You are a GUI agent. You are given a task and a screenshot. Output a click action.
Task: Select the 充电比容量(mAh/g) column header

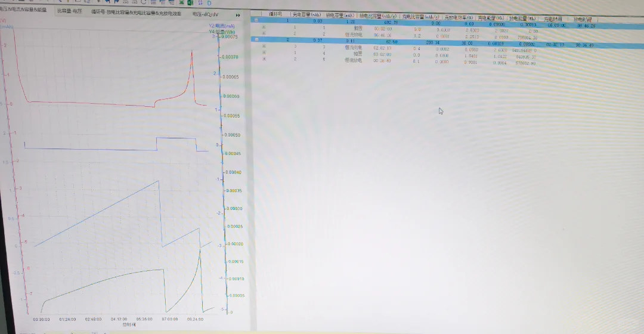pyautogui.click(x=420, y=17)
